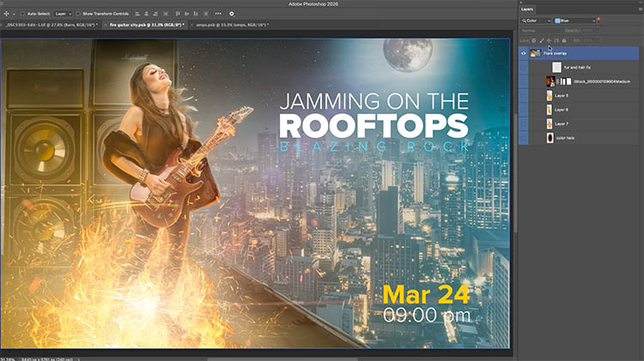Click the Layer 6 thumbnail
Screen dimensions: 644x361
(550, 110)
